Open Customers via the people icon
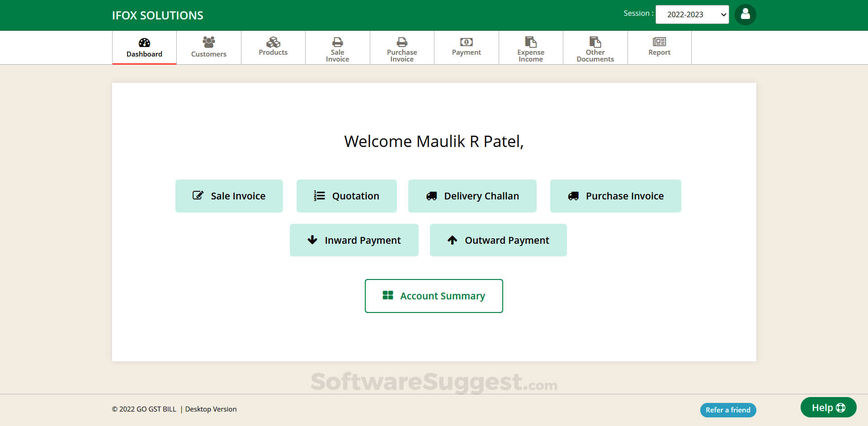This screenshot has width=868, height=426. (x=208, y=41)
